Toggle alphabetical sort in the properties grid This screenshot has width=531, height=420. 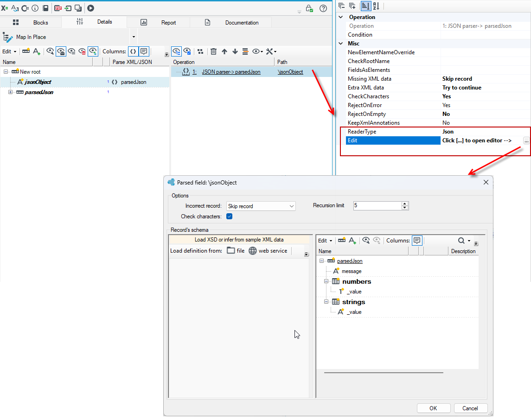[376, 6]
